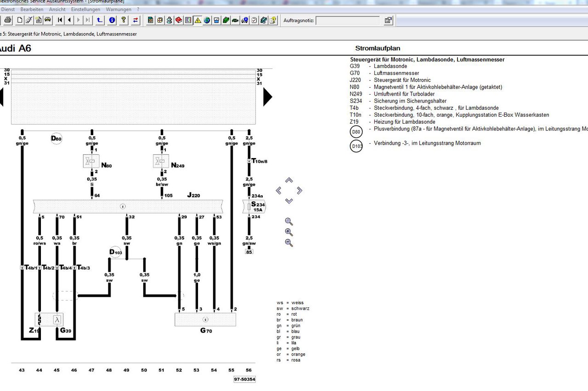Click the G70 air mass meter box
588x391 pixels.
[x=205, y=319]
